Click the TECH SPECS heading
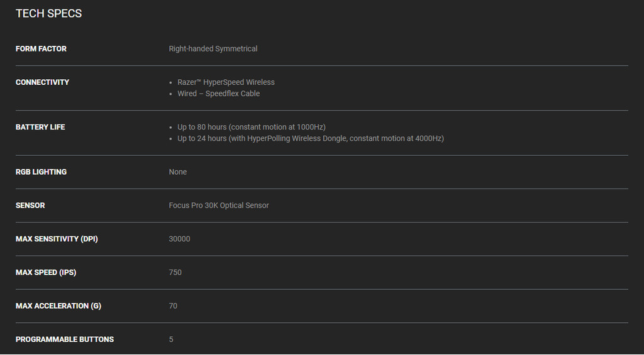Screen dimensions: 644x355 point(48,13)
